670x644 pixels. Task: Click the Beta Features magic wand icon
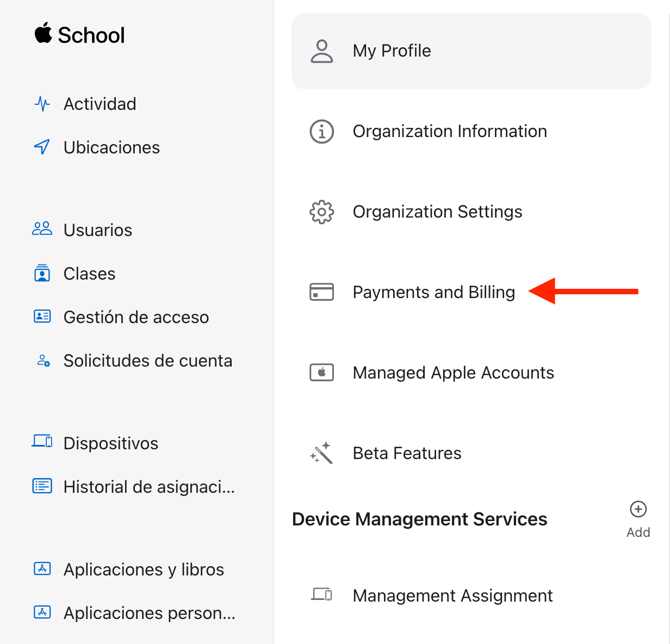tap(321, 453)
